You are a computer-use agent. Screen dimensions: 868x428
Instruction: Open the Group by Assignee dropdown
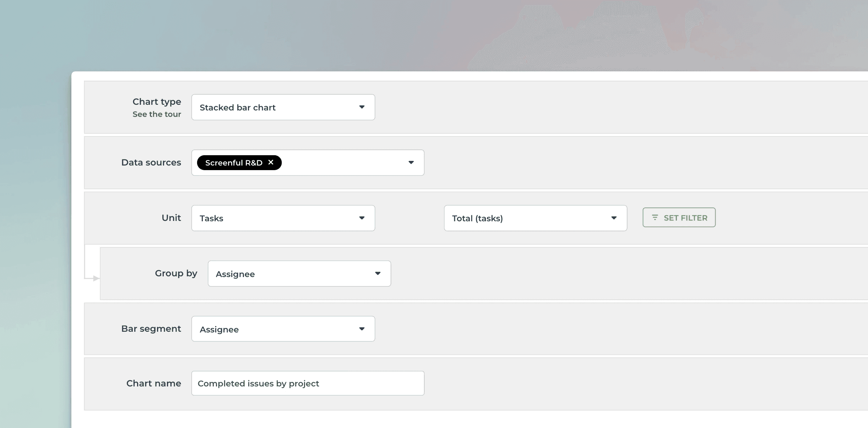click(299, 273)
